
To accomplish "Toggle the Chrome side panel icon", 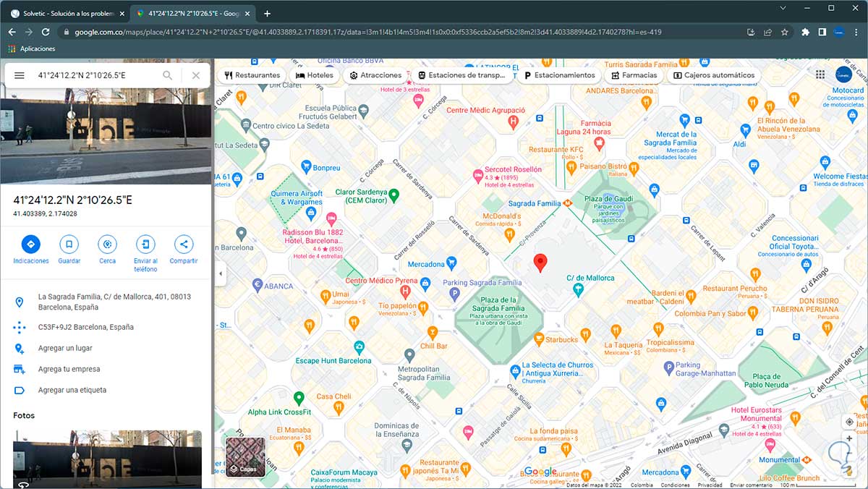I will pos(822,32).
